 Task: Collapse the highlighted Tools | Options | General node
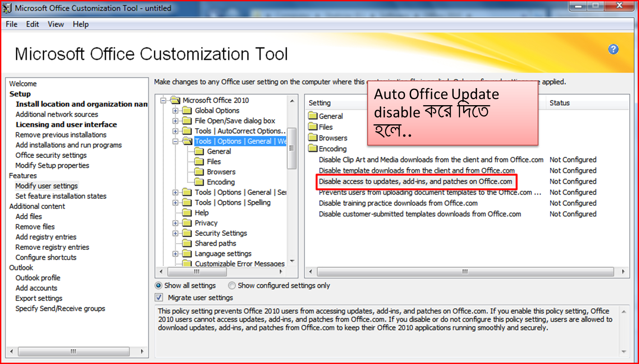175,141
